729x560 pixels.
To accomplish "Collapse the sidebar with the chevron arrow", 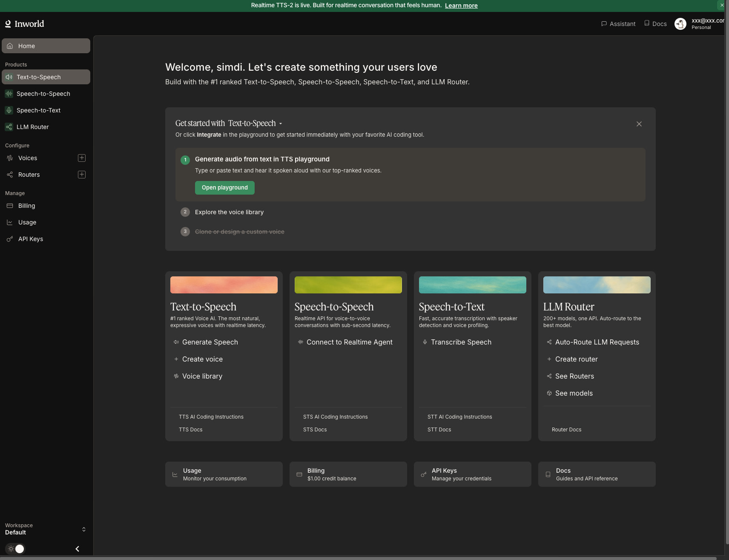I will [x=77, y=549].
